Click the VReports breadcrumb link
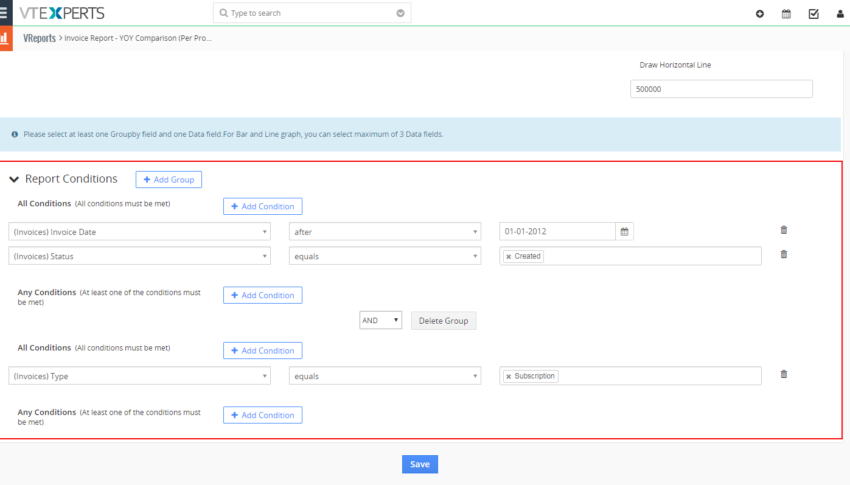This screenshot has width=850, height=485. pyautogui.click(x=40, y=38)
